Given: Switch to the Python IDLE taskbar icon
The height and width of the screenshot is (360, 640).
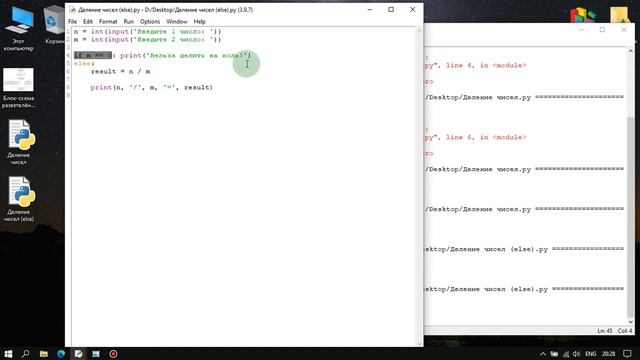Looking at the screenshot, I should pyautogui.click(x=78, y=354).
